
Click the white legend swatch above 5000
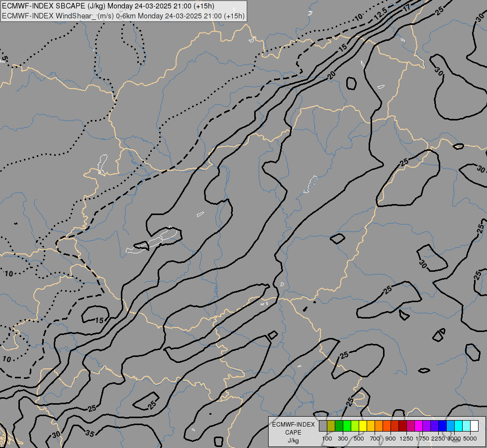pos(475,426)
